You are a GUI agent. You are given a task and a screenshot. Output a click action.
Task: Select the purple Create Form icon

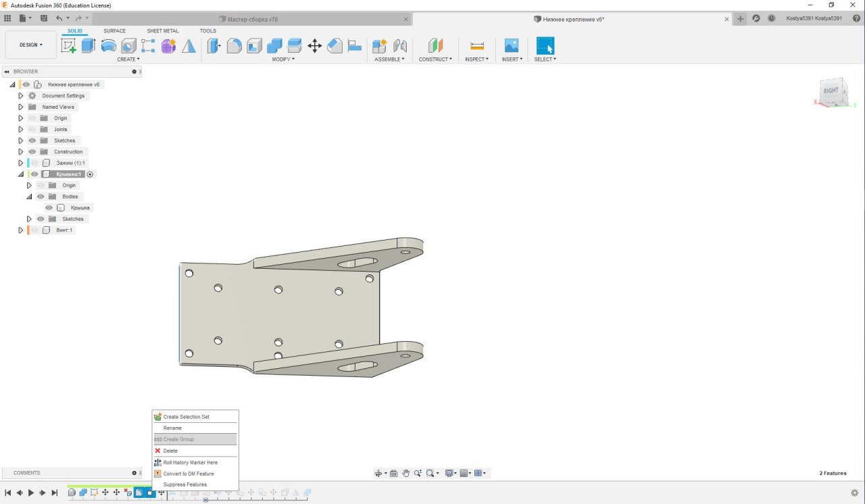click(x=168, y=46)
